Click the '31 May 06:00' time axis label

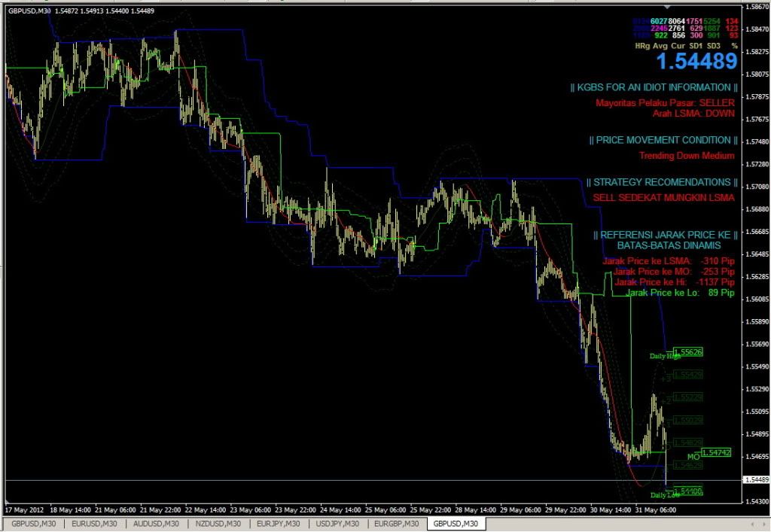point(656,510)
